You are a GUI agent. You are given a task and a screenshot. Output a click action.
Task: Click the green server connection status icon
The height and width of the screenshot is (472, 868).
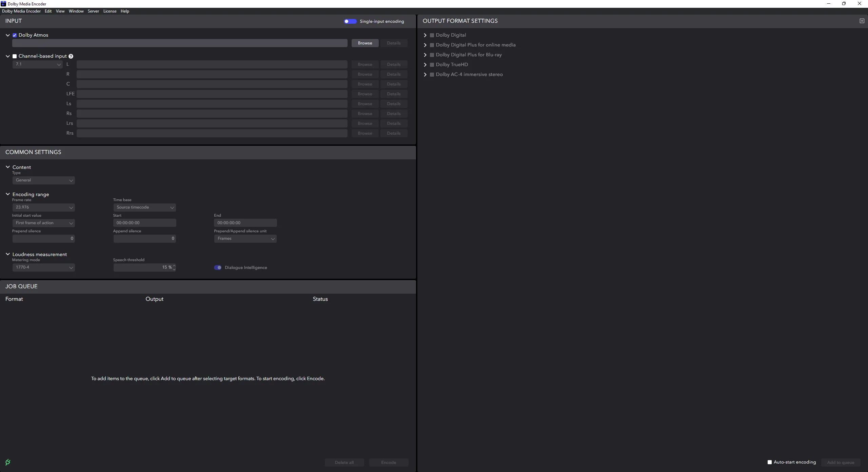pyautogui.click(x=8, y=462)
